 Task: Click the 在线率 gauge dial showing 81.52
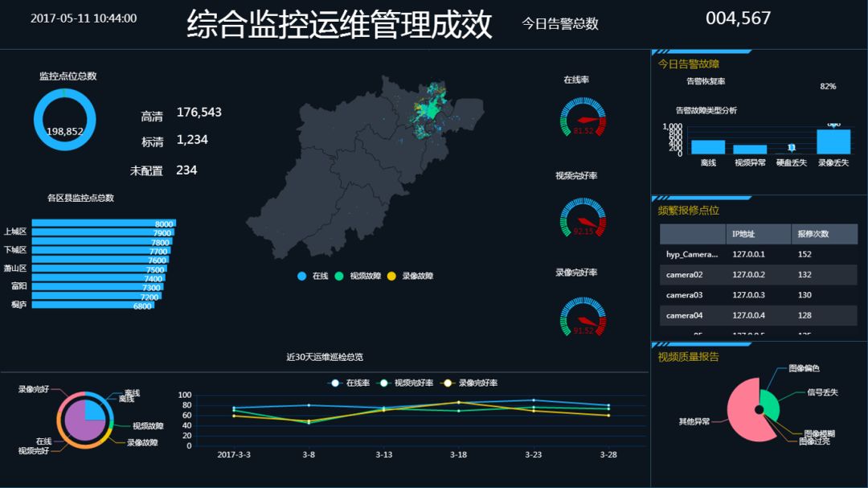tap(583, 118)
